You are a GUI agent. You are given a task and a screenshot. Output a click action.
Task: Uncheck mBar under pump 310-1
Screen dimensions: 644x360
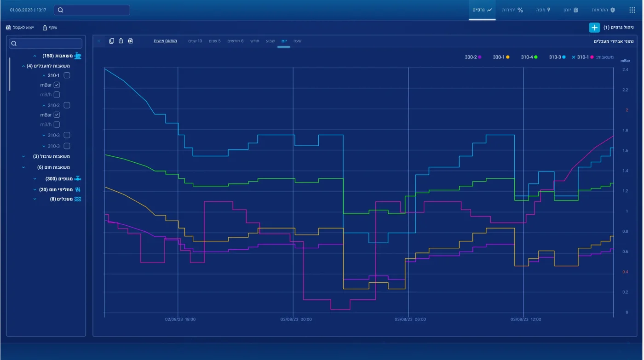click(x=57, y=85)
